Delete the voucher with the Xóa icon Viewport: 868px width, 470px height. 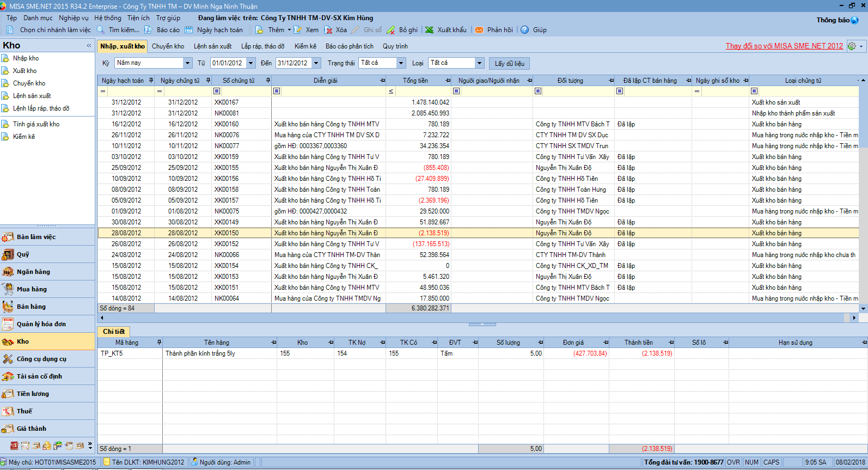(x=328, y=30)
